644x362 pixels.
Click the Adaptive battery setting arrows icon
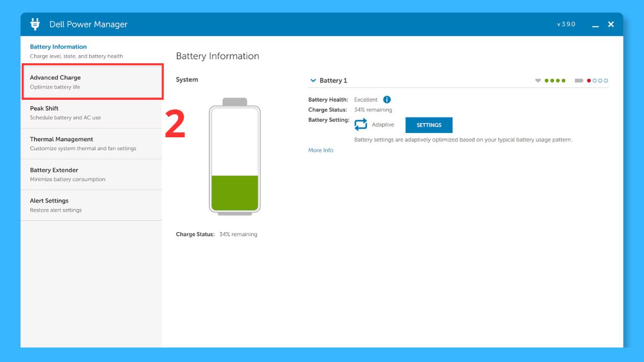361,124
